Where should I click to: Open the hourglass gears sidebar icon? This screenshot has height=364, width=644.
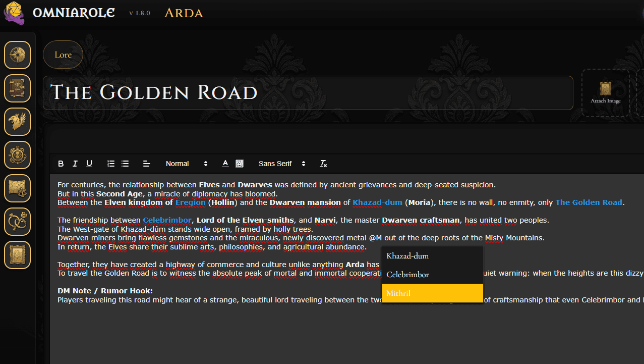tap(18, 155)
